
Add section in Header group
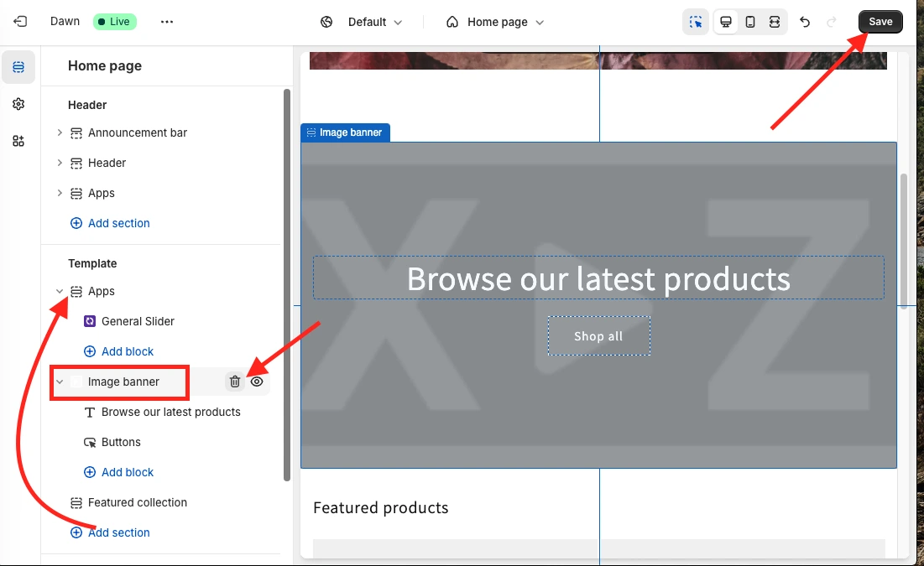point(110,223)
